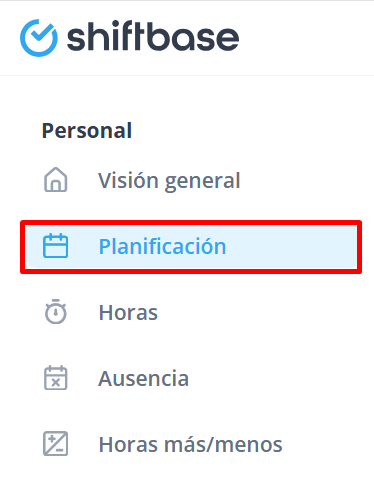Click the Shiftbase blue checkmark logo icon
The height and width of the screenshot is (504, 374).
(x=39, y=38)
